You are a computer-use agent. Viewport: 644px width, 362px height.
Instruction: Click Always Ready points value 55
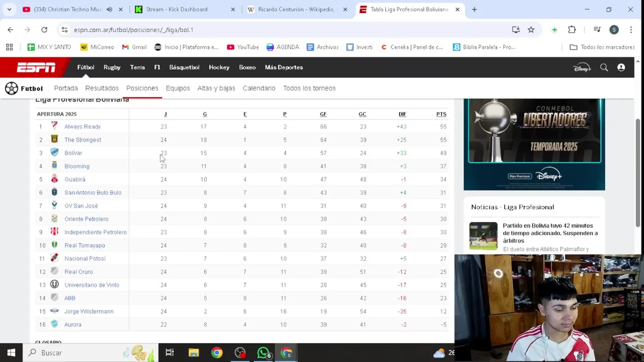point(443,127)
